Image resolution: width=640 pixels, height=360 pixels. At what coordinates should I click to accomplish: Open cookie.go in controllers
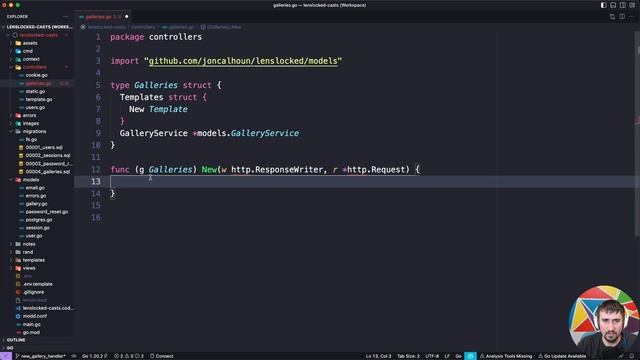tap(36, 75)
